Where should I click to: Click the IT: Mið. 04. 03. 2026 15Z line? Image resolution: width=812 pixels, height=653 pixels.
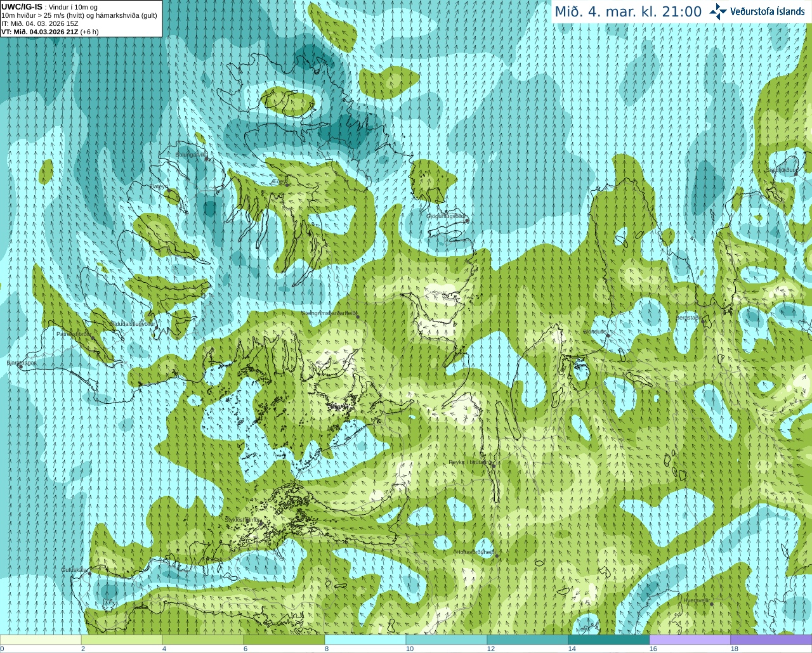[40, 23]
